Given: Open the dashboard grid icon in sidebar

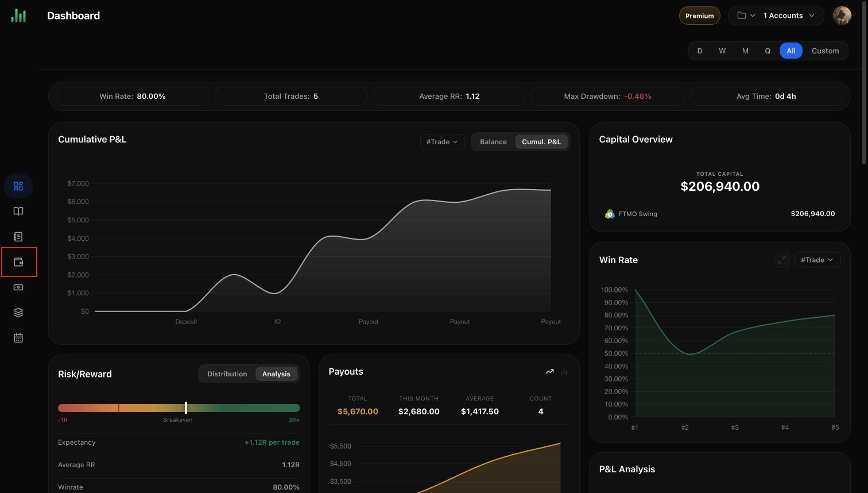Looking at the screenshot, I should [18, 186].
